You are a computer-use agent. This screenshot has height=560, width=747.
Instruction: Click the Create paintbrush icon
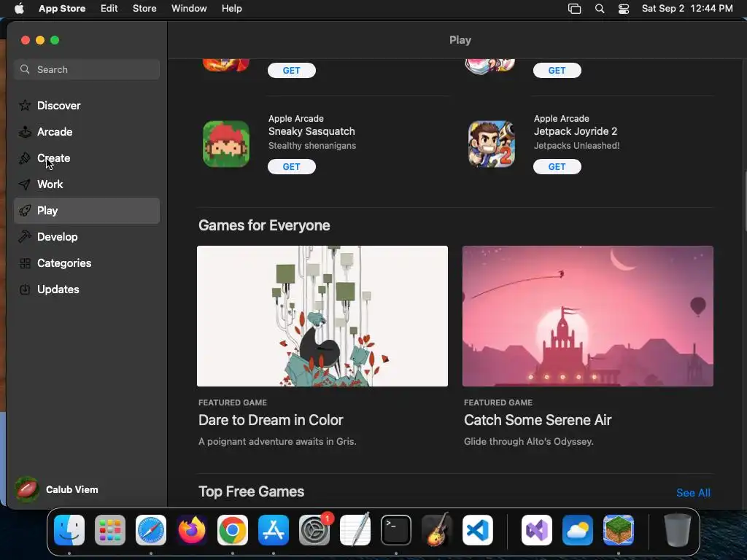(25, 158)
